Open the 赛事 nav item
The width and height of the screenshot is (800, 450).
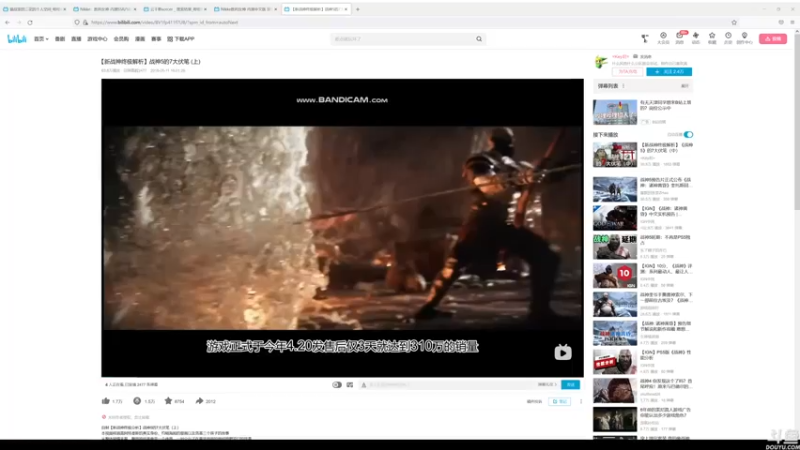pos(156,39)
